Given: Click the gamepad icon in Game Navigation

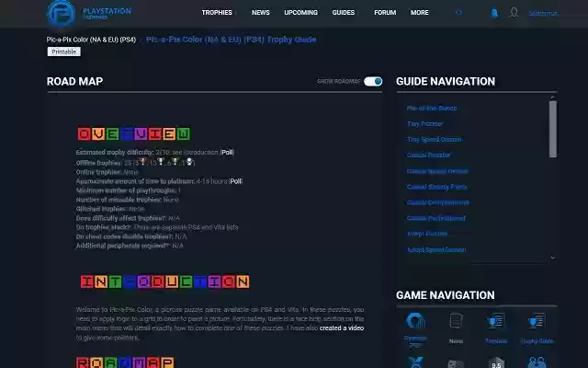Looking at the screenshot, I should click(x=456, y=363).
